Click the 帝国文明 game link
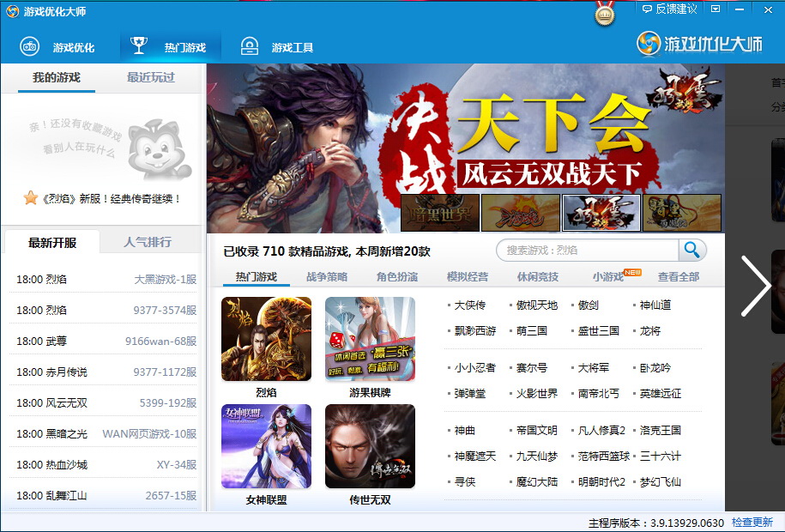 click(x=537, y=430)
